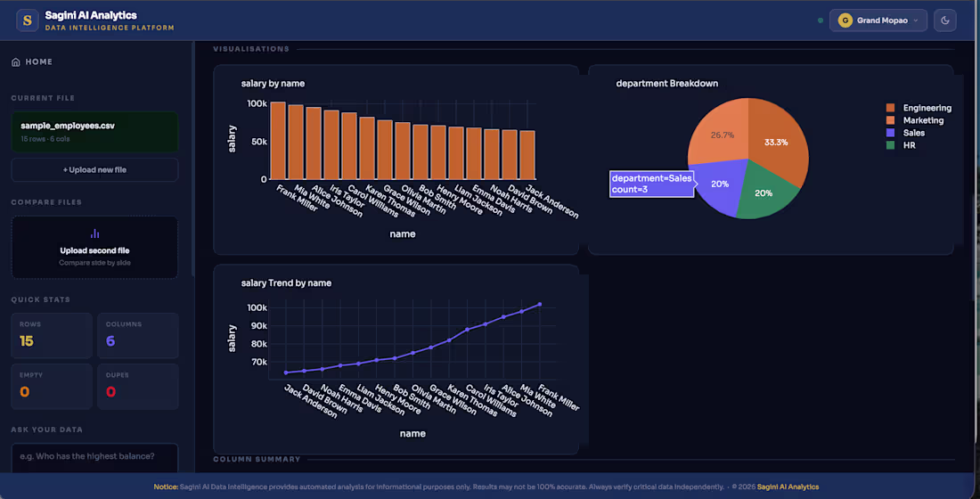Click the Sagini S logo icon
Image resolution: width=980 pixels, height=499 pixels.
coord(27,20)
